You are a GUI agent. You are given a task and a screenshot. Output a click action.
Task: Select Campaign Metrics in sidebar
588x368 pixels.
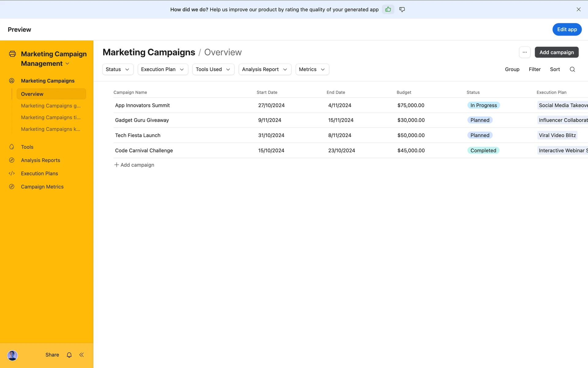(x=42, y=187)
